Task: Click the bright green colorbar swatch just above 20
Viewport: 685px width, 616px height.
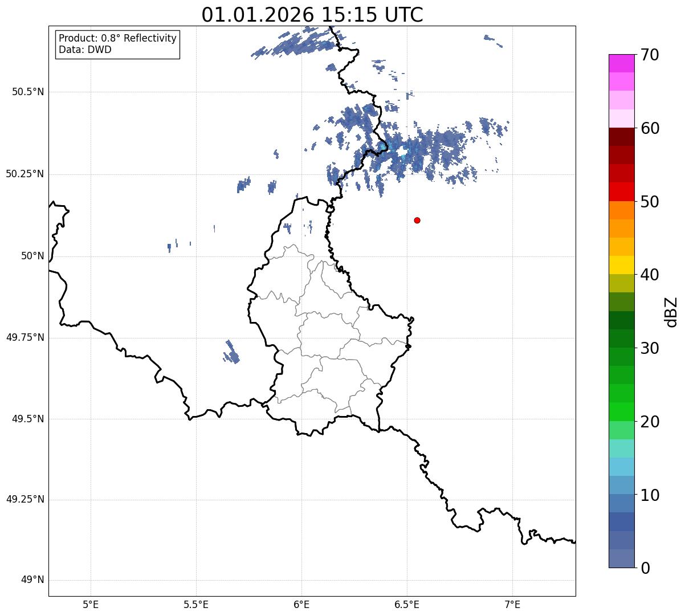Action: click(621, 411)
